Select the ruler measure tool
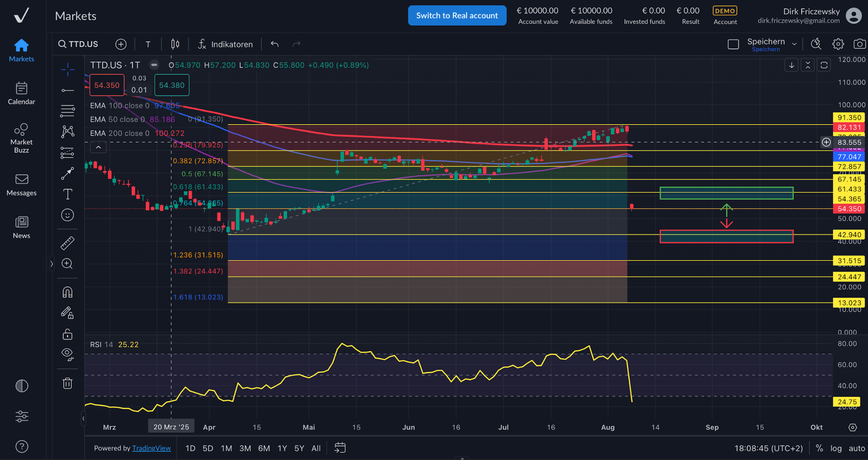Screen dimensions: 868x460 (67, 243)
